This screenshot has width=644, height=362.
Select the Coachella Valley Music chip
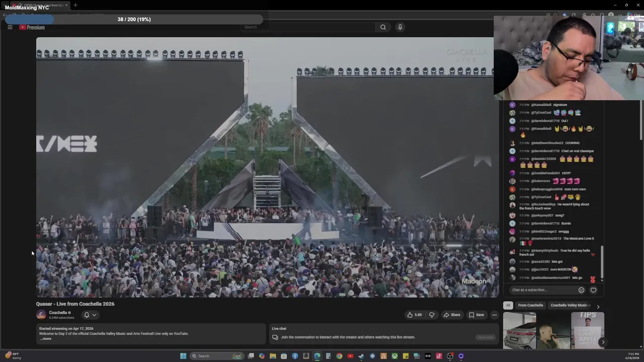tap(569, 305)
